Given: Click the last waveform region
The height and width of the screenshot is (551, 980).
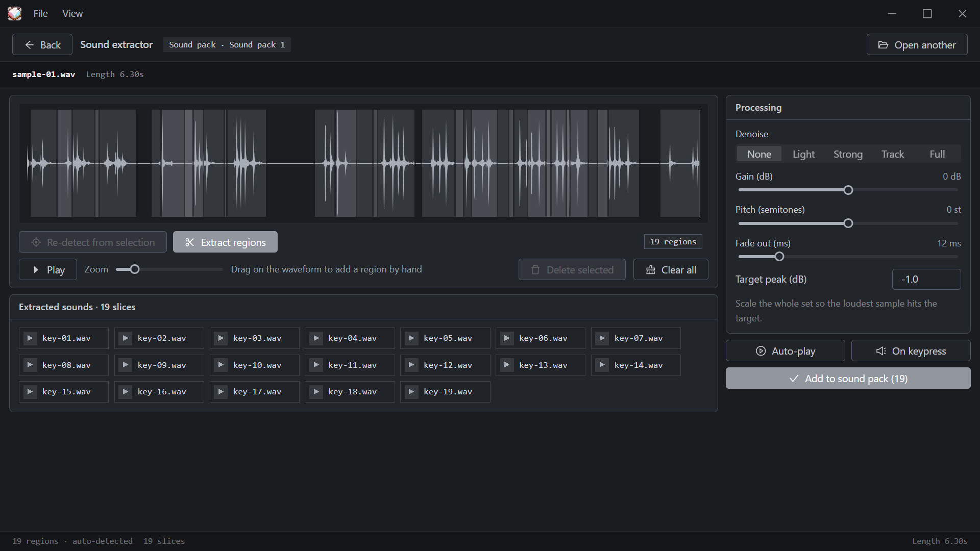Looking at the screenshot, I should pos(680,163).
